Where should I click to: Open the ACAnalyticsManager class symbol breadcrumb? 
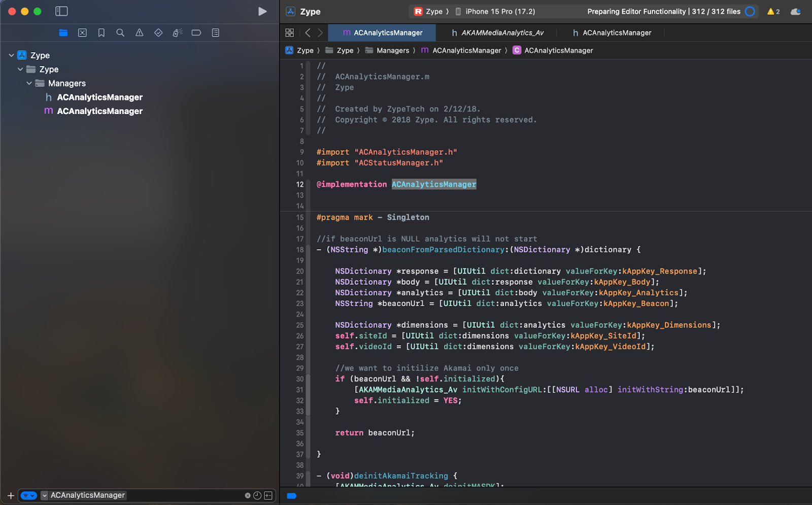553,50
